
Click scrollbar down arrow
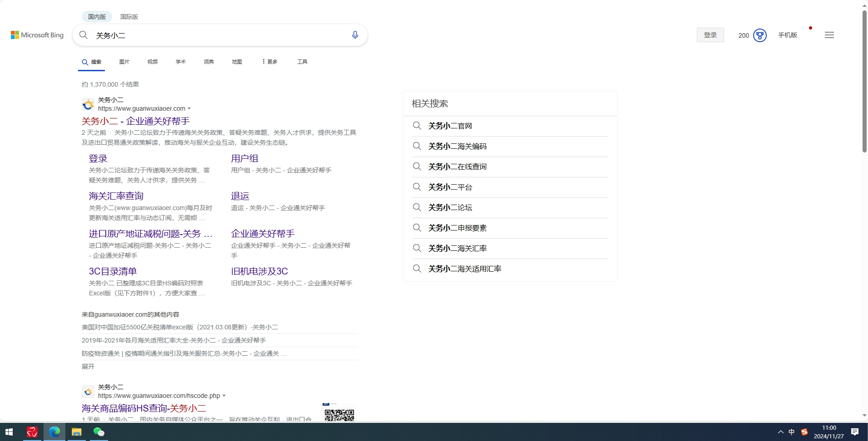[864, 416]
